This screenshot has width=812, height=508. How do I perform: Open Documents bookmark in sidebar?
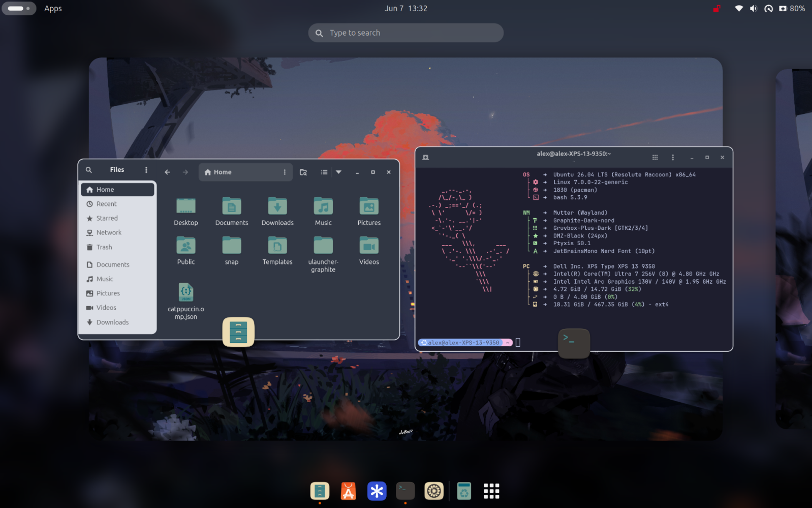click(x=117, y=264)
